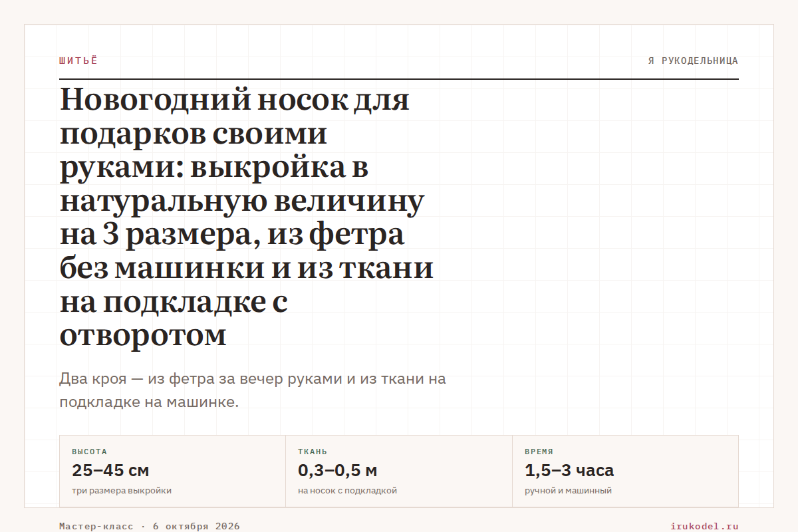Click the ШИТЬЁ category label
Screen dimensions: 798x532
(x=78, y=61)
